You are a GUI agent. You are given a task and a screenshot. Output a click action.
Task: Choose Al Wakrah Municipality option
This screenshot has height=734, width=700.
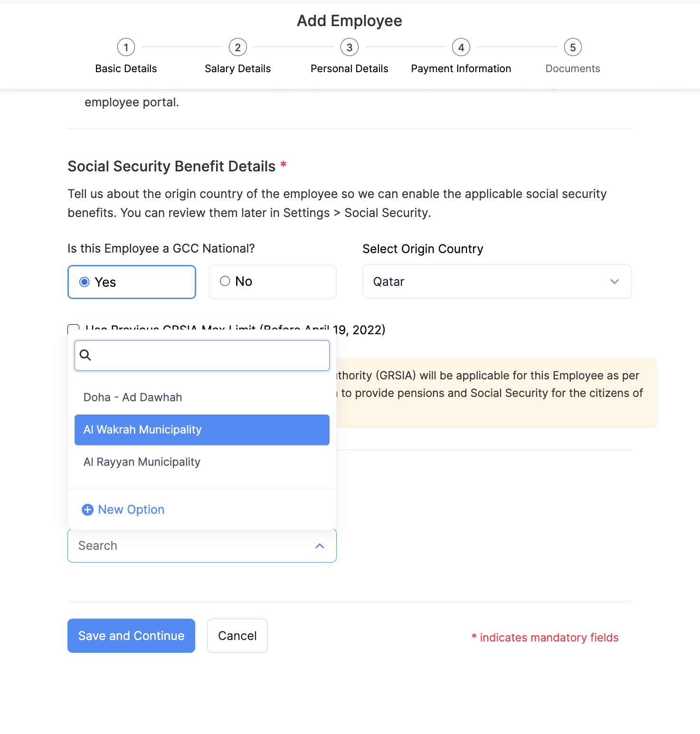(142, 430)
